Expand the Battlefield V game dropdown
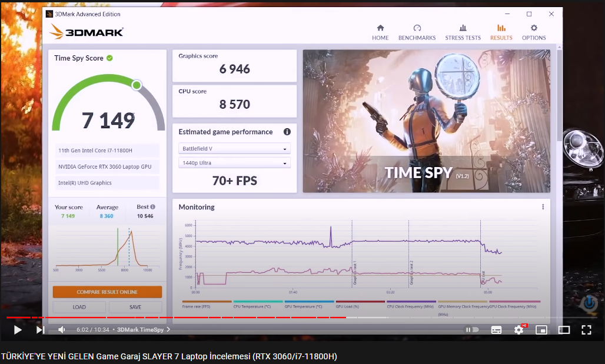The height and width of the screenshot is (364, 605). (x=234, y=148)
